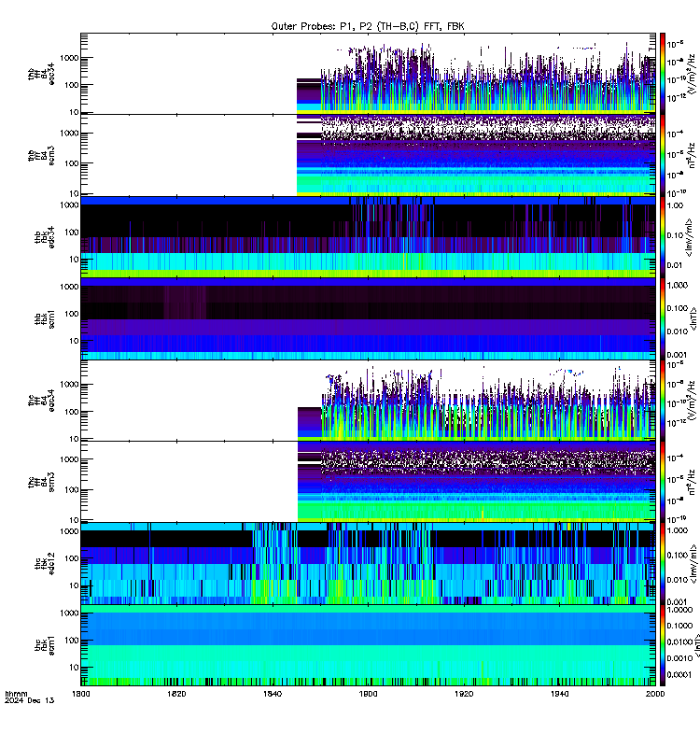Click the 0.01 tick on thb fbk edc34 color bar
Image resolution: width=700 pixels, height=747 pixels.
click(x=675, y=265)
